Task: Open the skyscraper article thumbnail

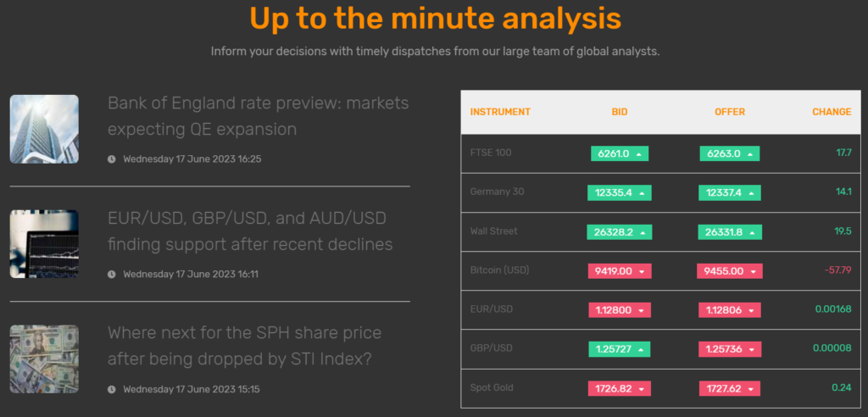Action: point(44,129)
